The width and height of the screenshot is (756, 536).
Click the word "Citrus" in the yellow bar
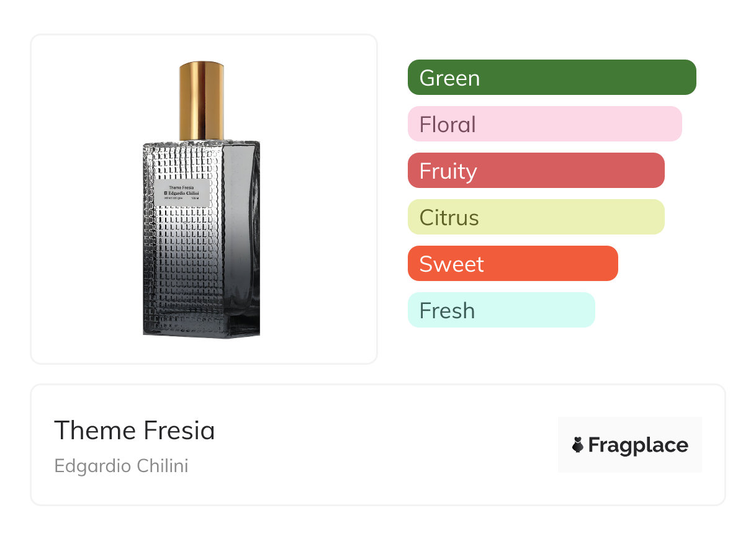pos(449,218)
